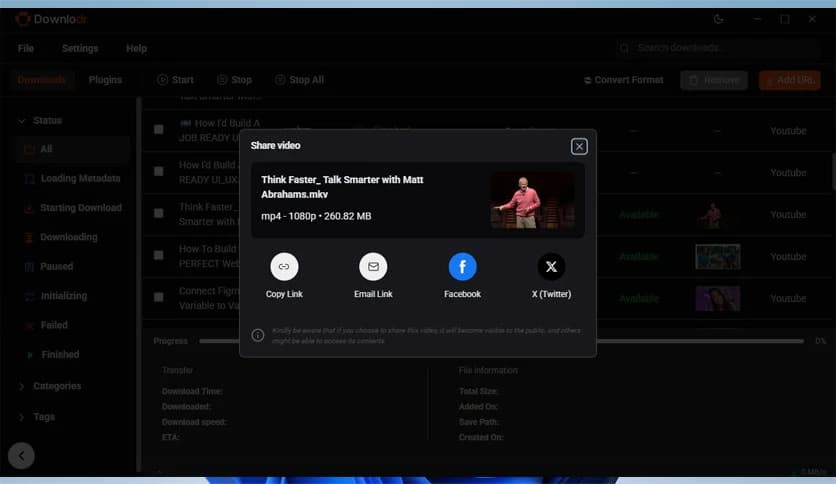Click the Downlodr logo icon
Screen dimensions: 836x484
[x=23, y=19]
